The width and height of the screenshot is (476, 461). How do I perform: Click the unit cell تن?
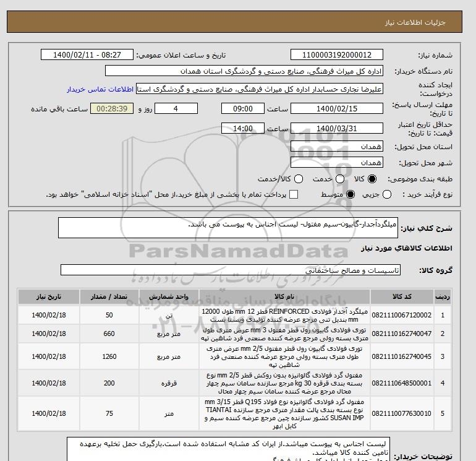point(169,315)
